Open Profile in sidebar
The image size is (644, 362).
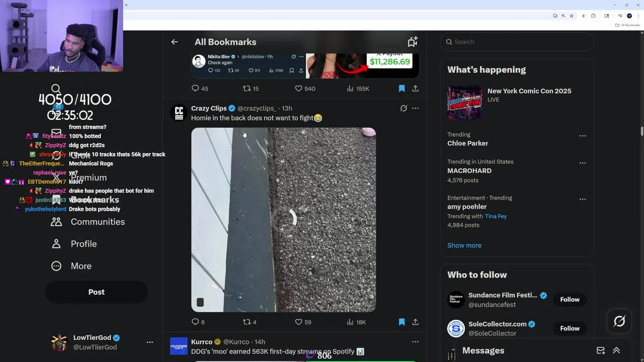pyautogui.click(x=74, y=244)
